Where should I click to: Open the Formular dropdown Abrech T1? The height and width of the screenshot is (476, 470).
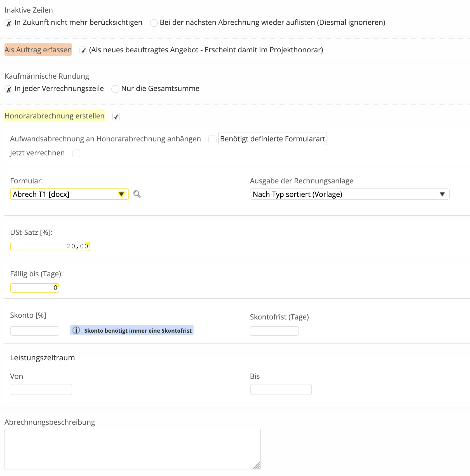69,194
